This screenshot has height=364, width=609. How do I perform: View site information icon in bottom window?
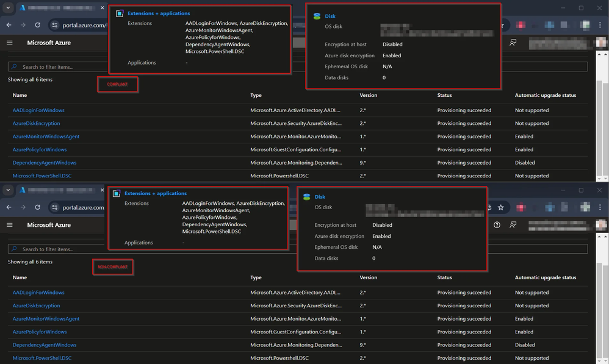tap(55, 207)
